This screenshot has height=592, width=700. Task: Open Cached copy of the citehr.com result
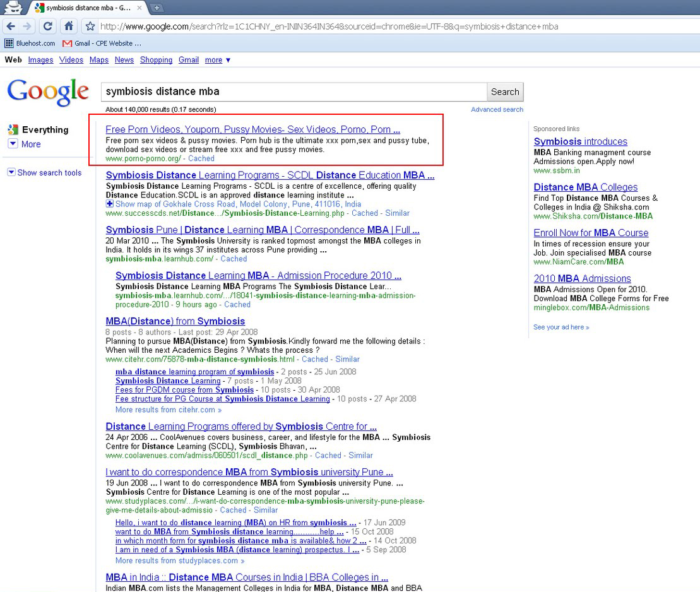click(315, 359)
